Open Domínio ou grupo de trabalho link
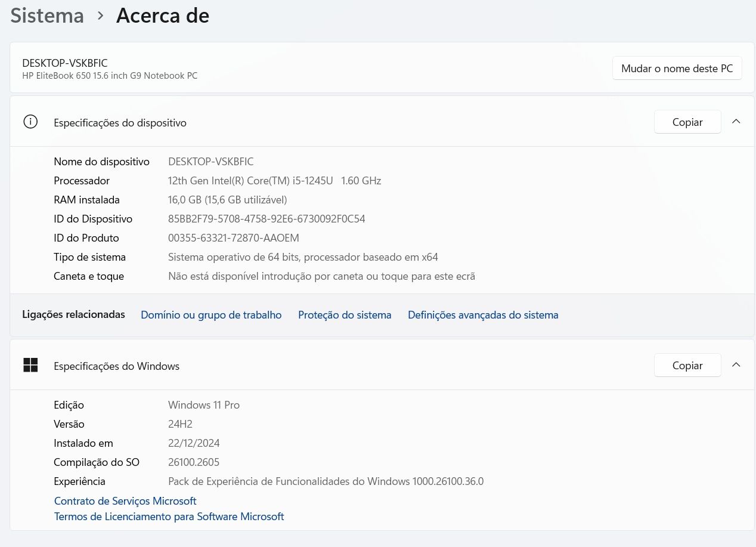 tap(211, 315)
